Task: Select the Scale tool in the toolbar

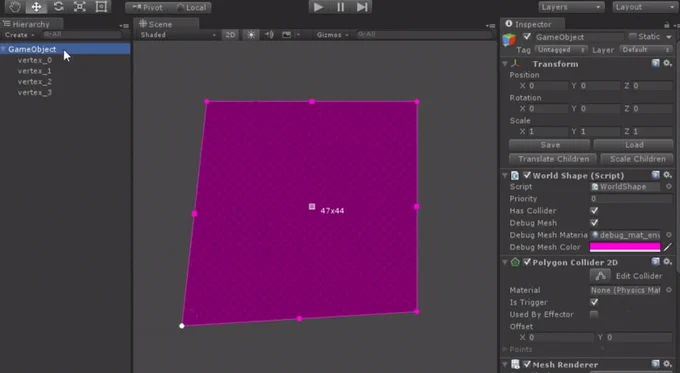Action: [79, 7]
